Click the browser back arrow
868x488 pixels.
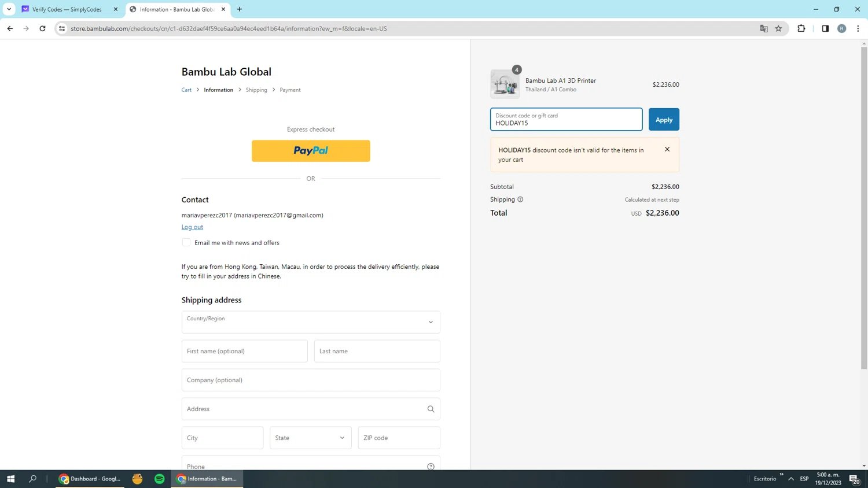point(10,28)
